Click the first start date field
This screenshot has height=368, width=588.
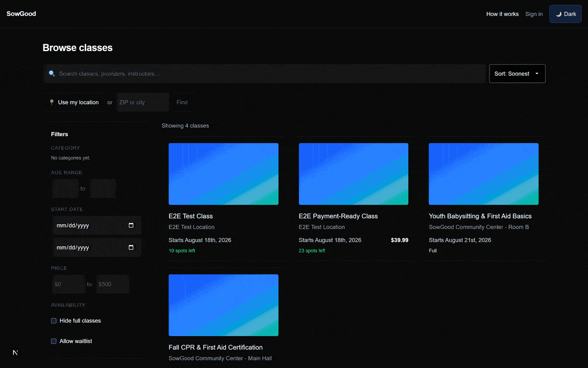[x=97, y=225]
